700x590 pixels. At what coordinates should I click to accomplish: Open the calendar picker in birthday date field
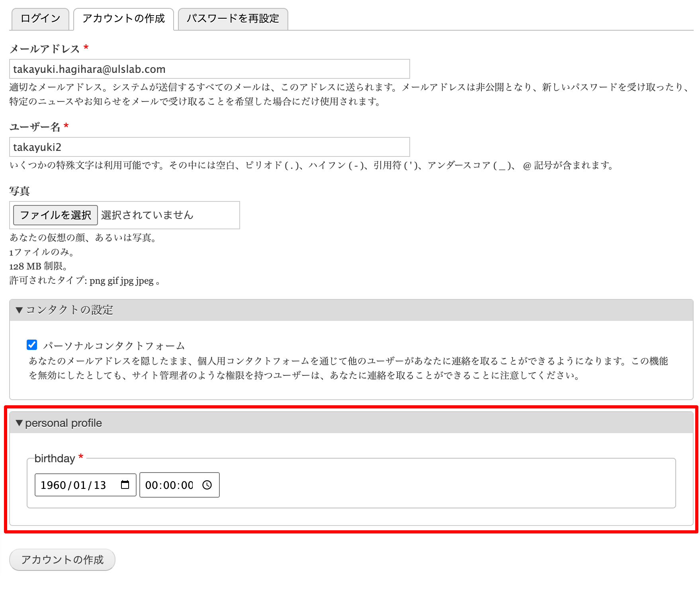click(125, 485)
